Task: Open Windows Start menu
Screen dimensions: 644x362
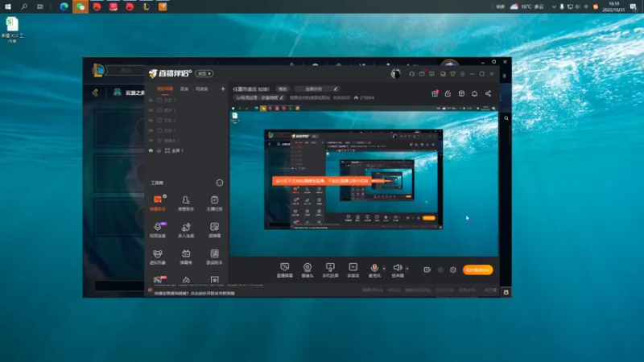Action: (x=8, y=6)
